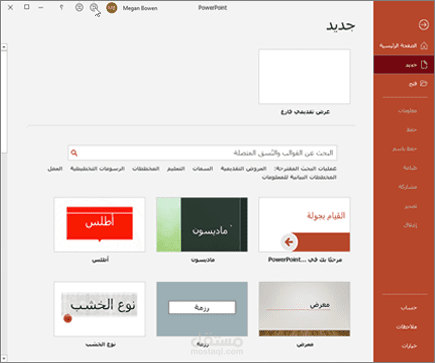The width and height of the screenshot is (435, 363).
Task: Choose the رزمة (Parcel) template thumbnail
Action: (x=202, y=309)
